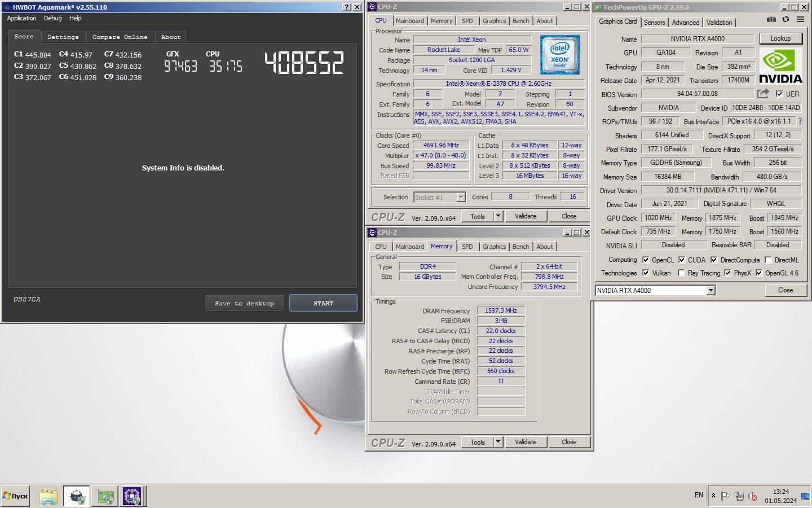The height and width of the screenshot is (508, 812).
Task: Click the Intel Xeon inside logo
Action: tap(559, 55)
